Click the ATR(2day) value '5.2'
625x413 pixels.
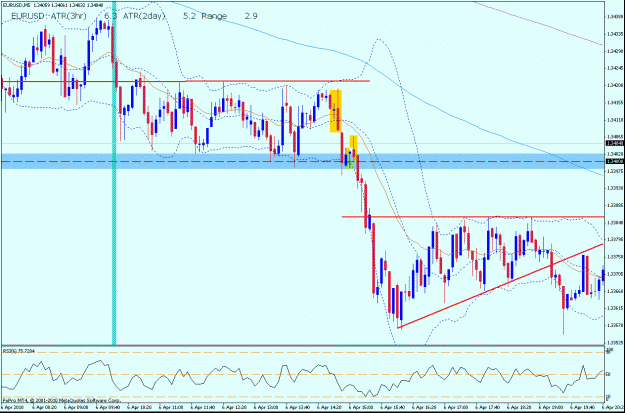coord(189,16)
